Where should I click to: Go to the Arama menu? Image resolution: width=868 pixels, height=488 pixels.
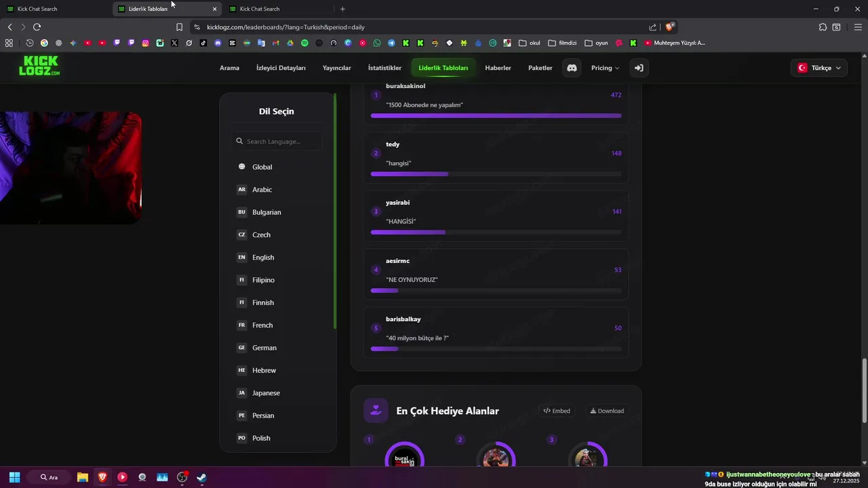[229, 68]
